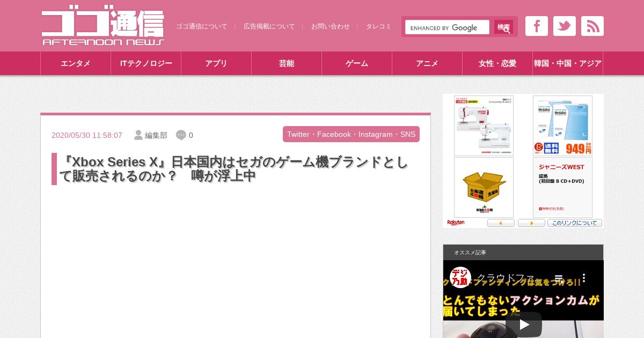
Task: Open the Facebook page icon
Action: click(536, 26)
